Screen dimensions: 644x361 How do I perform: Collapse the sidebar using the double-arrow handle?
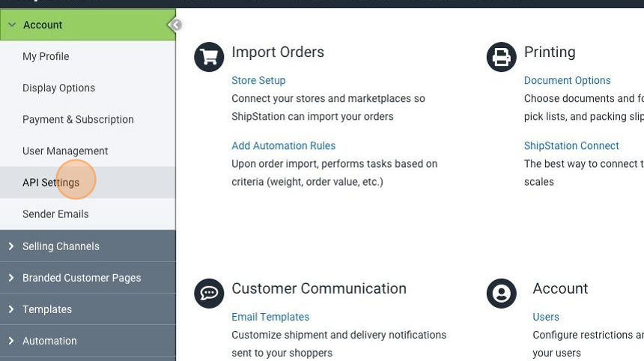(175, 25)
